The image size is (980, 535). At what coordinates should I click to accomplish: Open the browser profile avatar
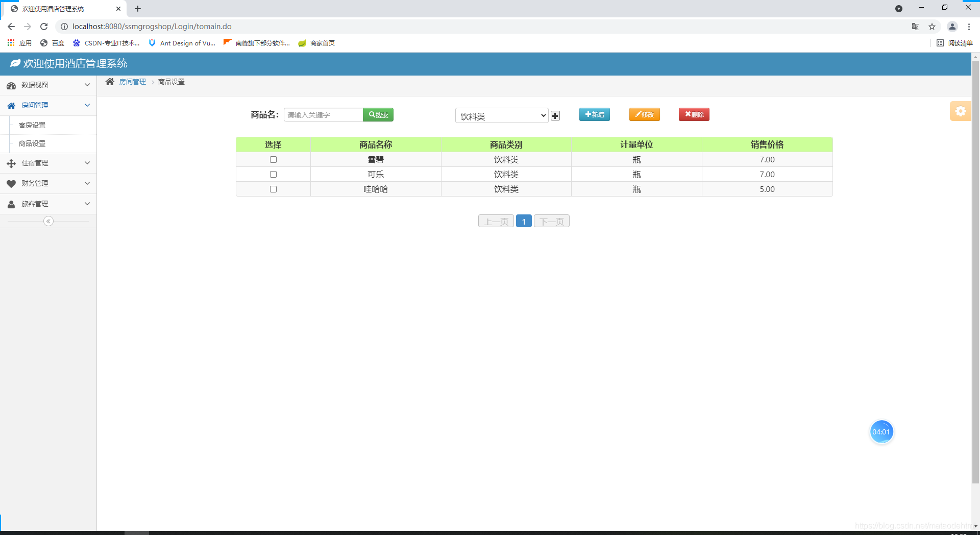coord(952,27)
